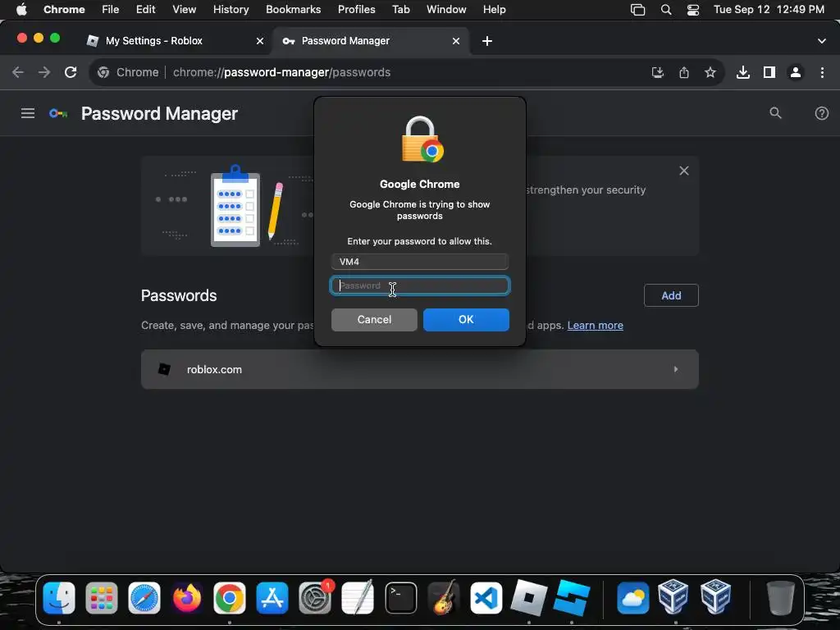The width and height of the screenshot is (840, 630).
Task: Open Terminal from the Dock
Action: pyautogui.click(x=400, y=597)
